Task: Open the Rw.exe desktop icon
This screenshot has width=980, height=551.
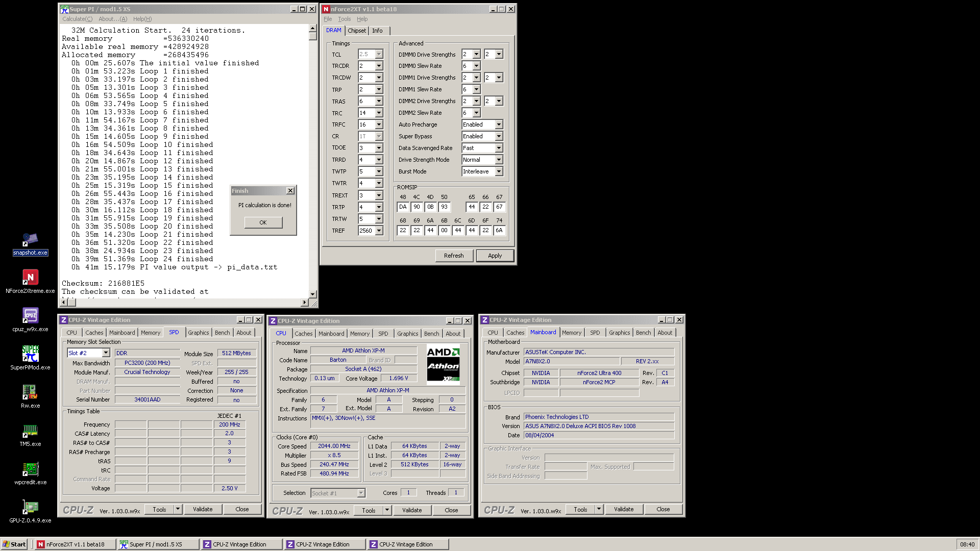Action: point(30,396)
